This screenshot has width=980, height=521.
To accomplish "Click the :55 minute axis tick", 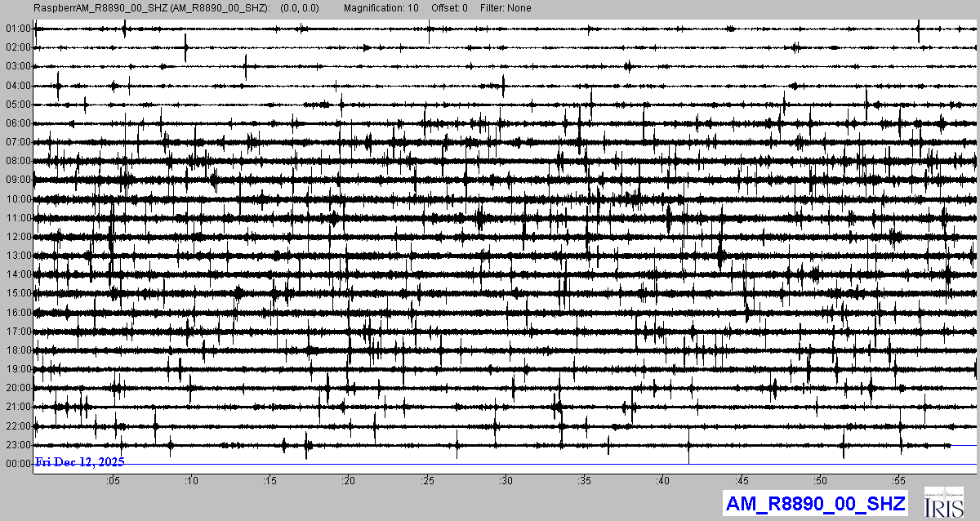I will [898, 480].
